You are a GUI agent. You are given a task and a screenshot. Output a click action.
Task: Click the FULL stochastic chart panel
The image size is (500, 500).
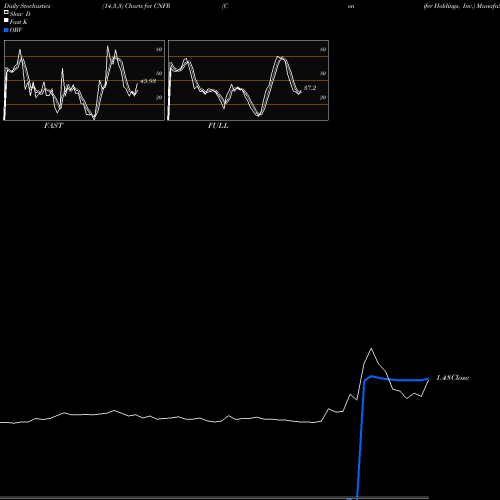point(248,80)
